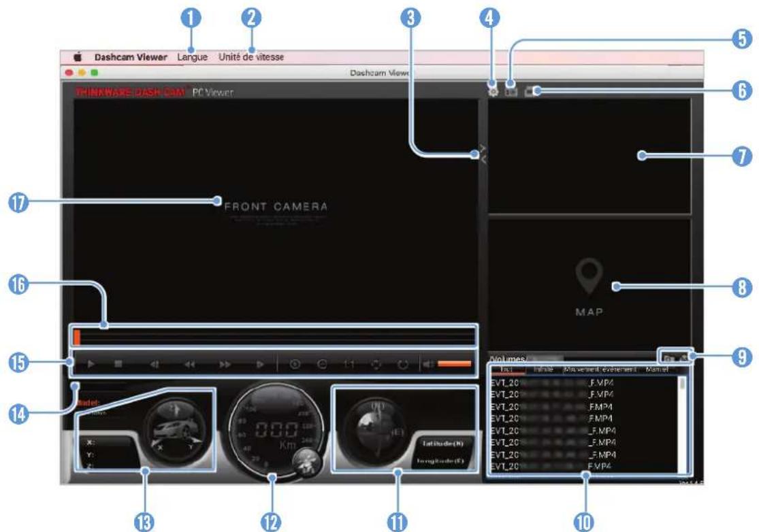This screenshot has height=532, width=759.
Task: Click the circular-arrow icon before the speaker
Action: tap(403, 364)
